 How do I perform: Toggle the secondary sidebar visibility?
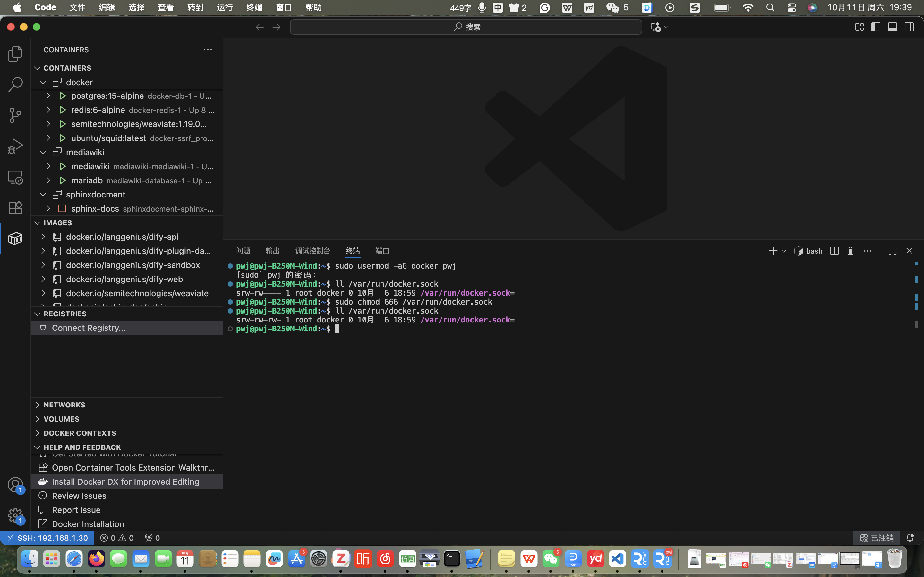(x=909, y=27)
